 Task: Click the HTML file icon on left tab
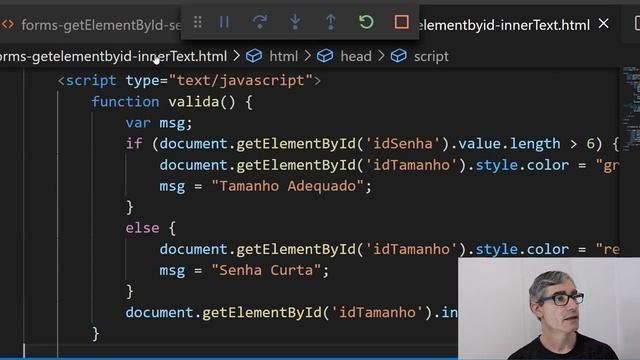tap(8, 24)
